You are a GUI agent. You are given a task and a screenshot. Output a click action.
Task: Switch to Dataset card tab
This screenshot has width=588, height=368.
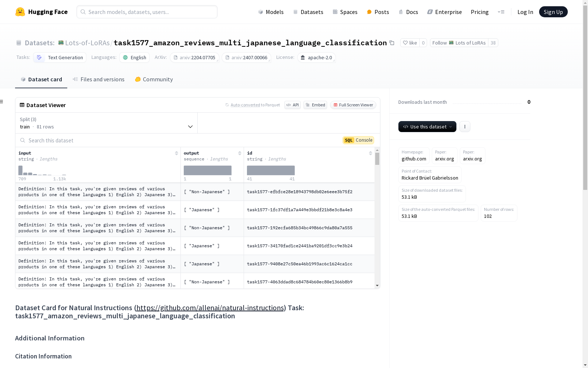(x=41, y=79)
